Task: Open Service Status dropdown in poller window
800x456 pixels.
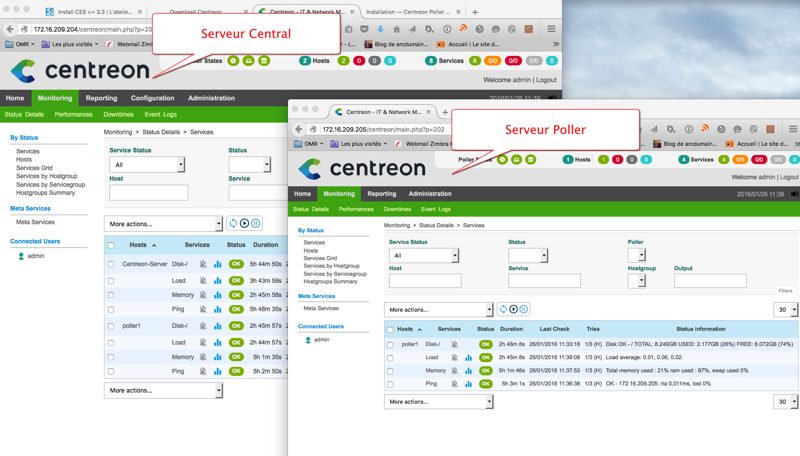Action: tap(424, 256)
